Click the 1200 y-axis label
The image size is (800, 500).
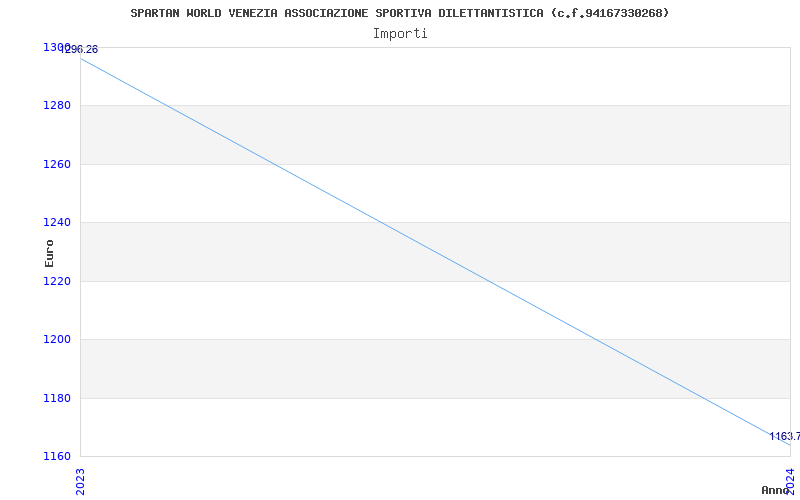(x=57, y=339)
